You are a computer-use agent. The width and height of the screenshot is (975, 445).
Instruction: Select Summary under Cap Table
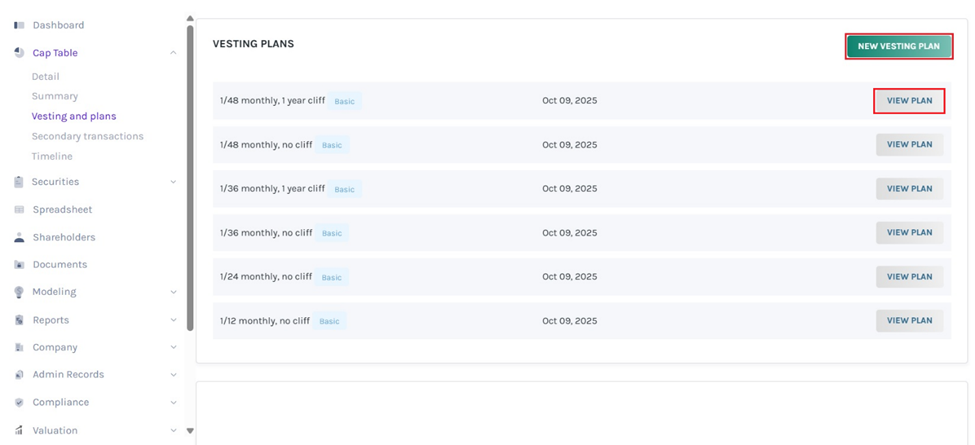54,96
